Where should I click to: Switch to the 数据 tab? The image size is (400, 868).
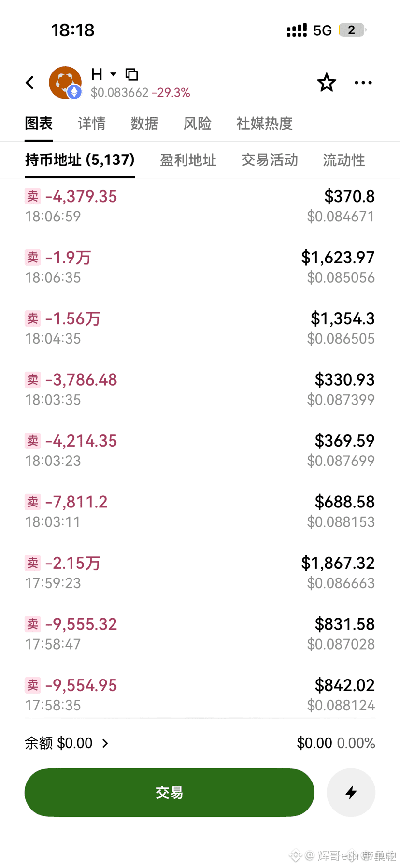coord(144,123)
